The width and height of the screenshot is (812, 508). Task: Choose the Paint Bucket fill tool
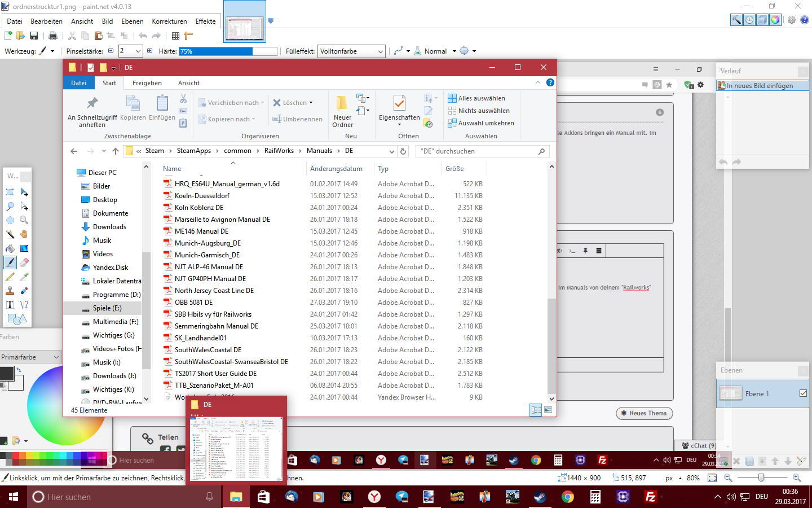(10, 248)
